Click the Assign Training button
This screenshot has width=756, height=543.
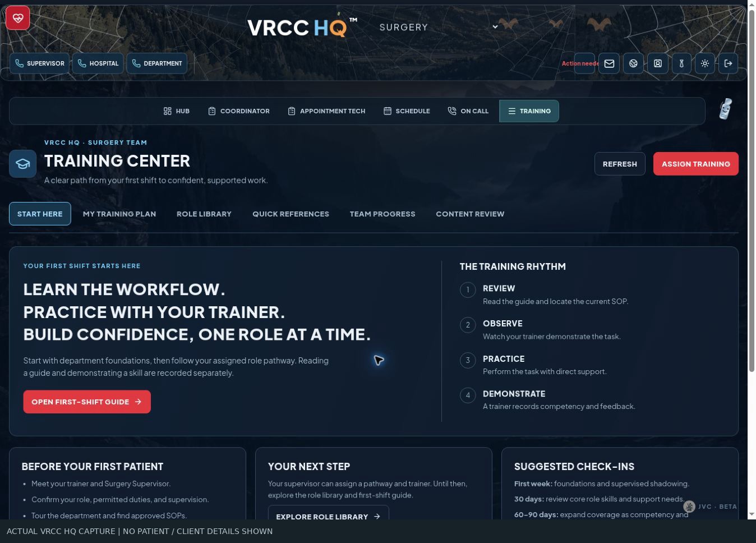click(x=696, y=164)
